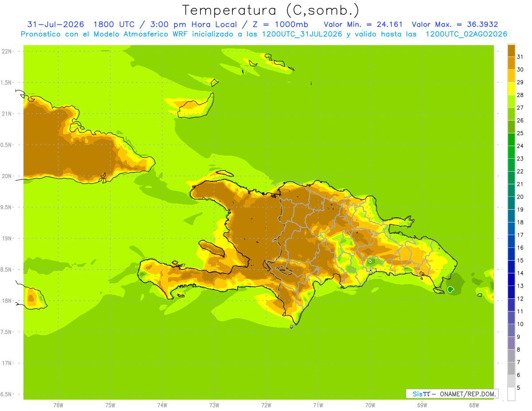532x411 pixels.
Task: Click the legend value '10'
Action: point(520,324)
